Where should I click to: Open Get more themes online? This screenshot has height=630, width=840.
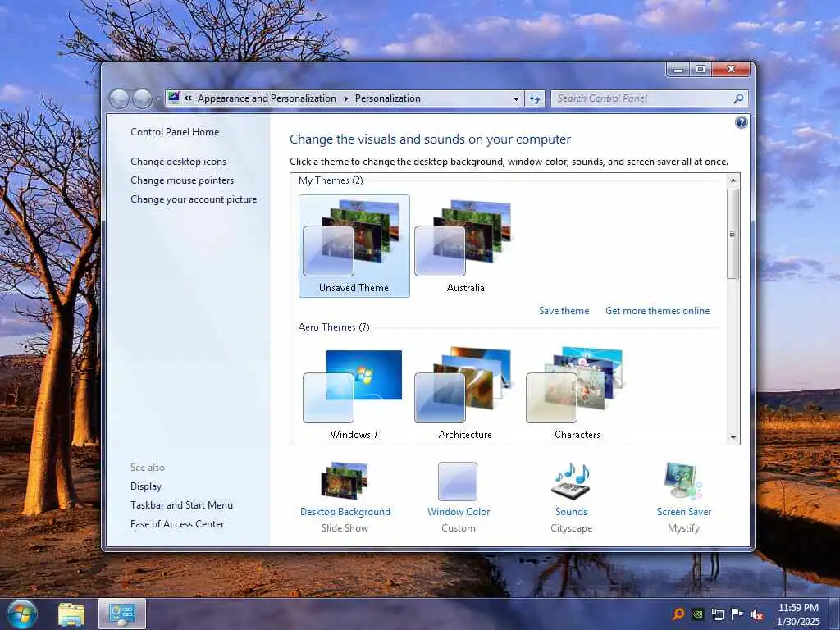tap(657, 311)
